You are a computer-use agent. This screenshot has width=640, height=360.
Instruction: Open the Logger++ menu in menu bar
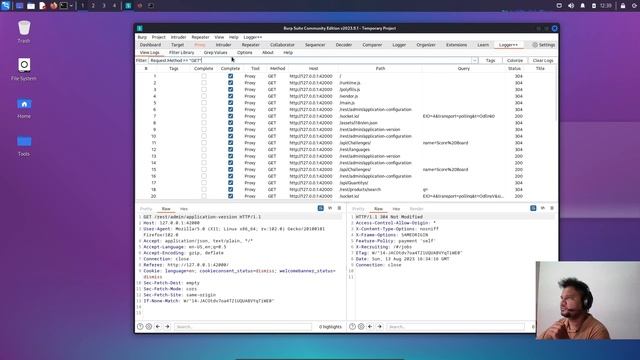[x=253, y=37]
